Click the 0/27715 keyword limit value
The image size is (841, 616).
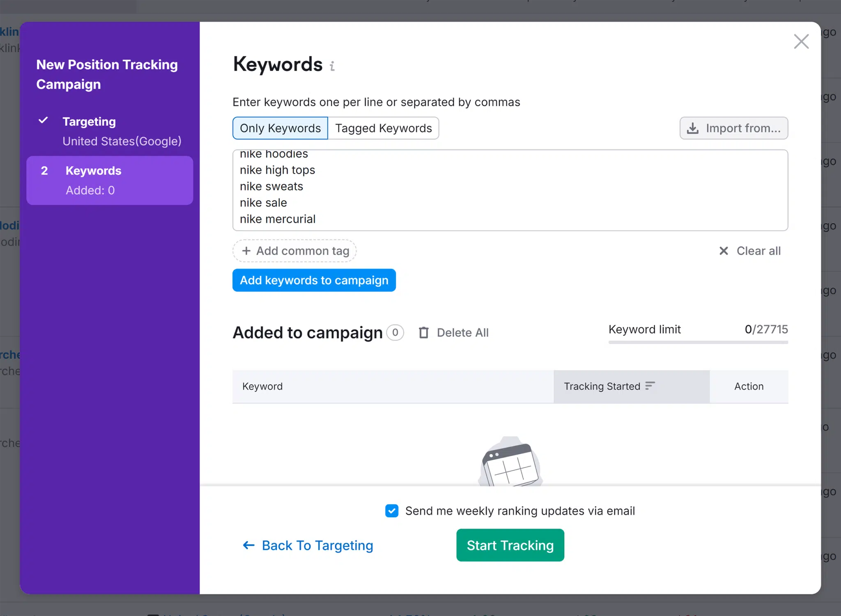pyautogui.click(x=766, y=329)
